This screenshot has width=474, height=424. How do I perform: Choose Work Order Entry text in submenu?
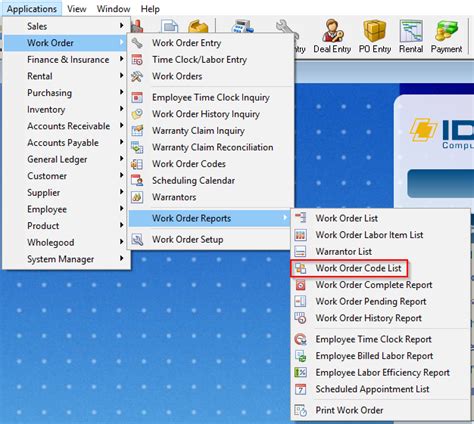click(187, 43)
